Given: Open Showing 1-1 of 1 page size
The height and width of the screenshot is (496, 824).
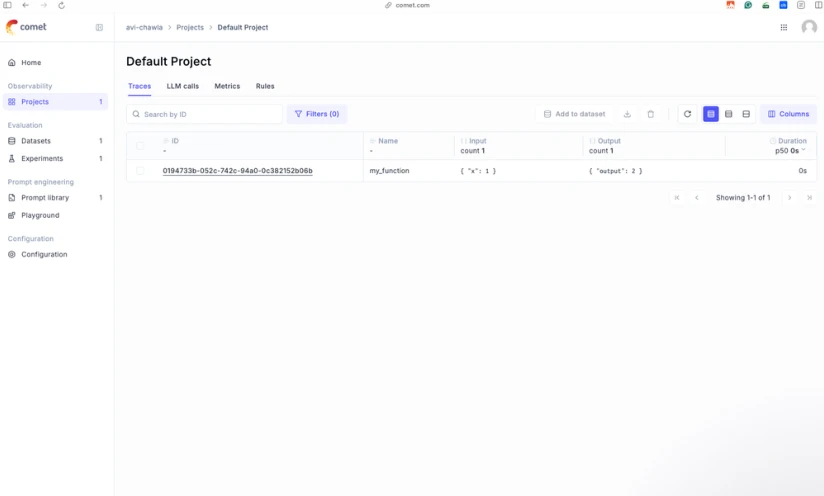Looking at the screenshot, I should click(743, 198).
